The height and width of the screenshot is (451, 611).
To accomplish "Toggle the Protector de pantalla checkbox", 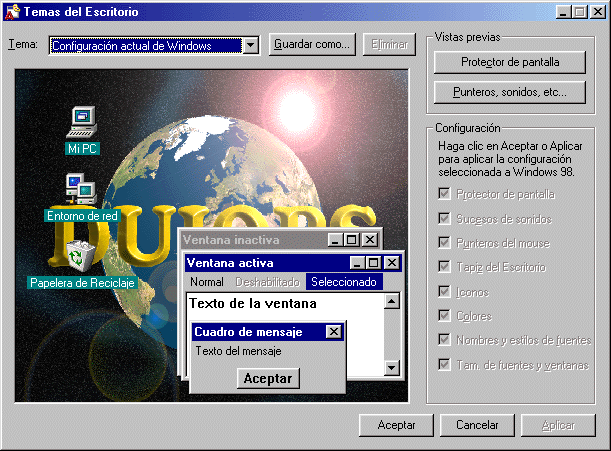I will pyautogui.click(x=444, y=194).
